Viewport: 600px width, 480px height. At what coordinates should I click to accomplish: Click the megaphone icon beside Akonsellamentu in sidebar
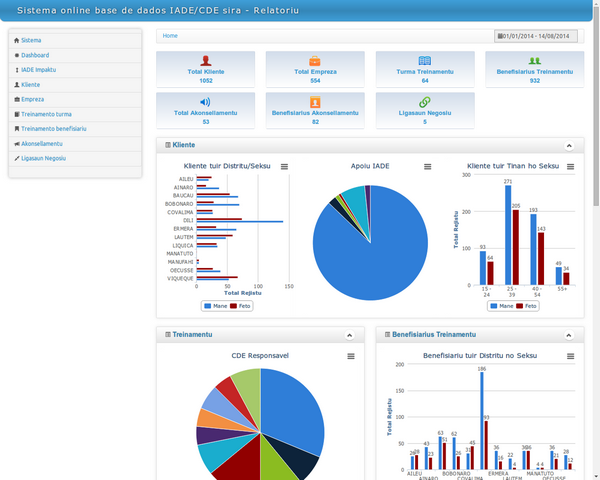(16, 144)
